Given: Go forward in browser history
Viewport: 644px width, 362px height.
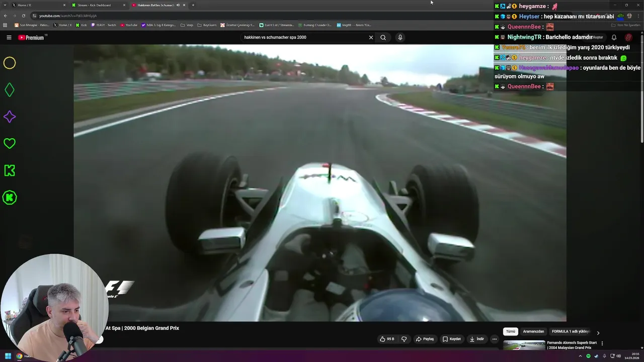Looking at the screenshot, I should point(14,16).
